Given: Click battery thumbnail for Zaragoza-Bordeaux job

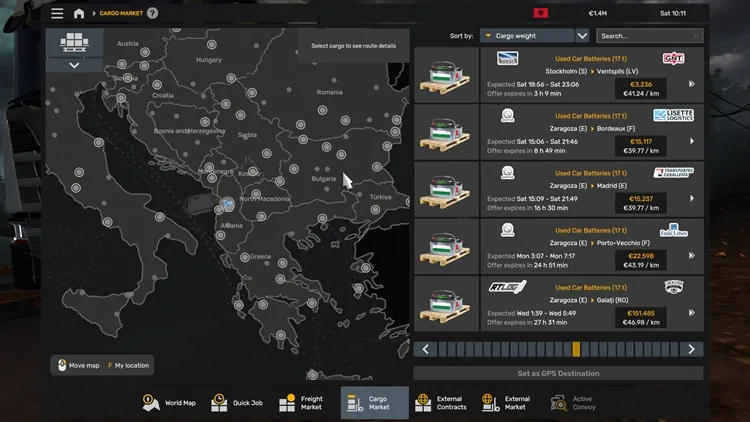Looking at the screenshot, I should (446, 133).
